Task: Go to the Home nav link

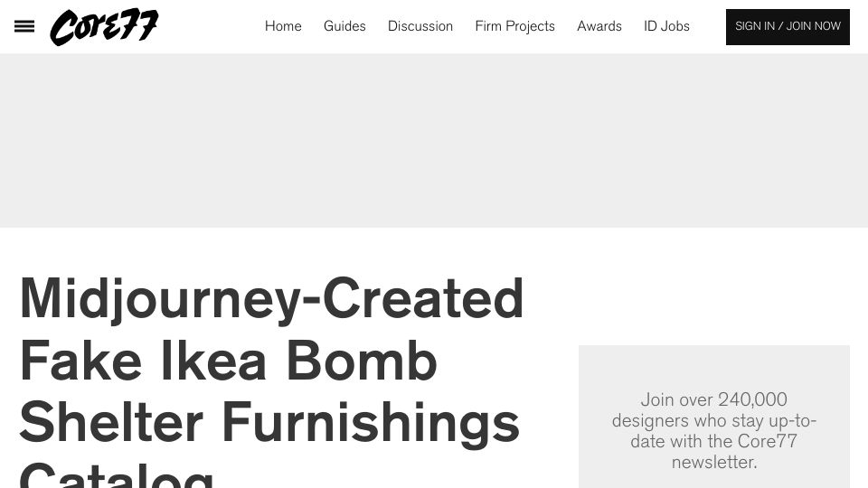Action: coord(283,26)
